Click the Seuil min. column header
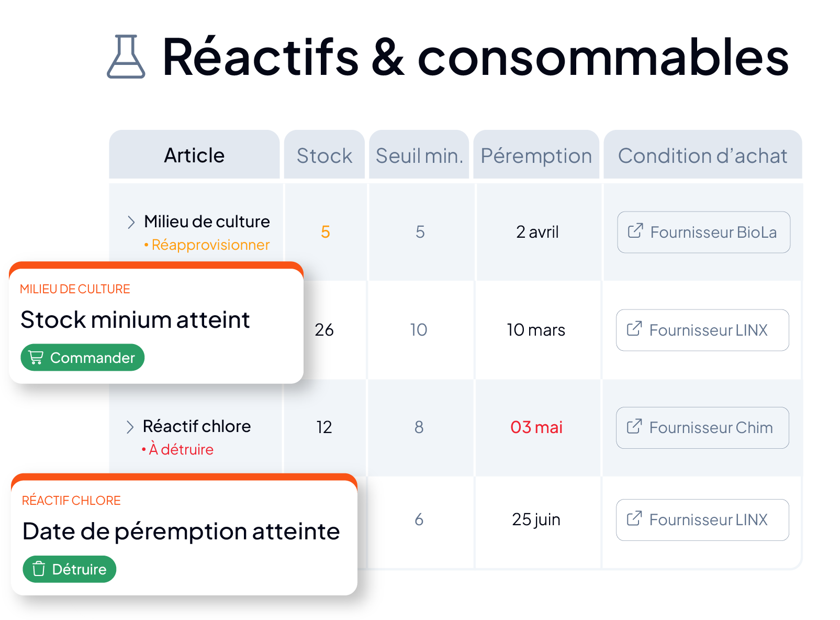 419,155
